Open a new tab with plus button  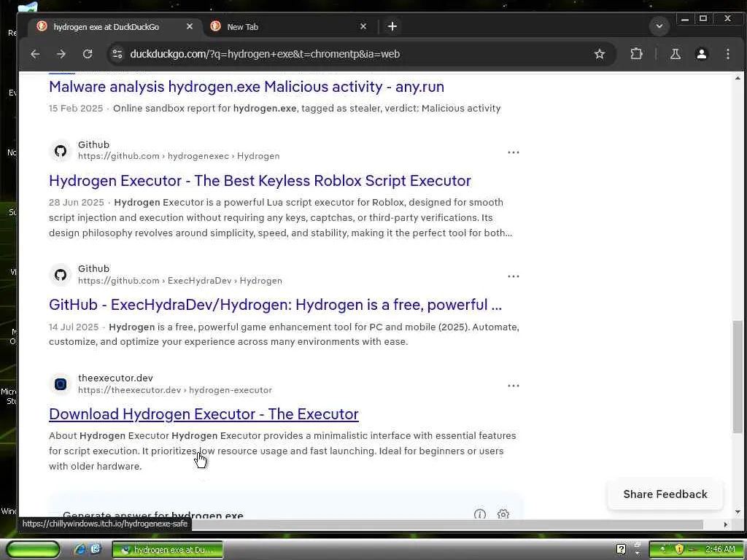[x=392, y=27]
